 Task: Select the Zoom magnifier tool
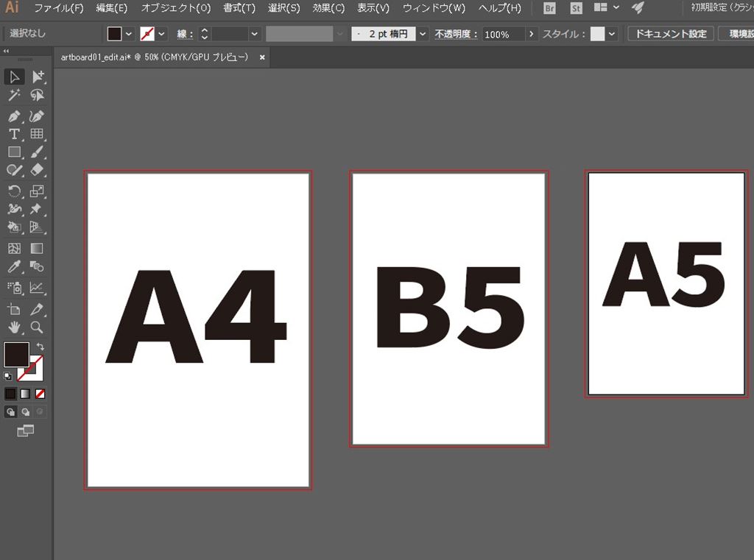click(x=37, y=327)
